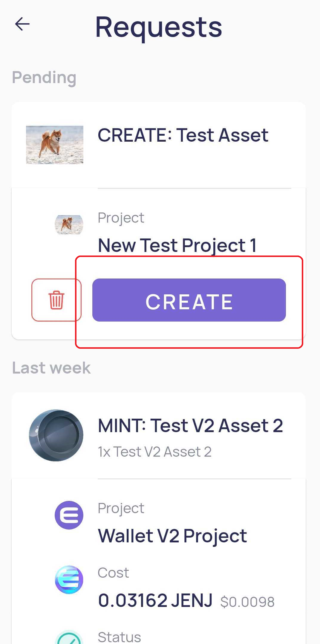Tap the green status icon
The image size is (320, 644).
click(69, 638)
